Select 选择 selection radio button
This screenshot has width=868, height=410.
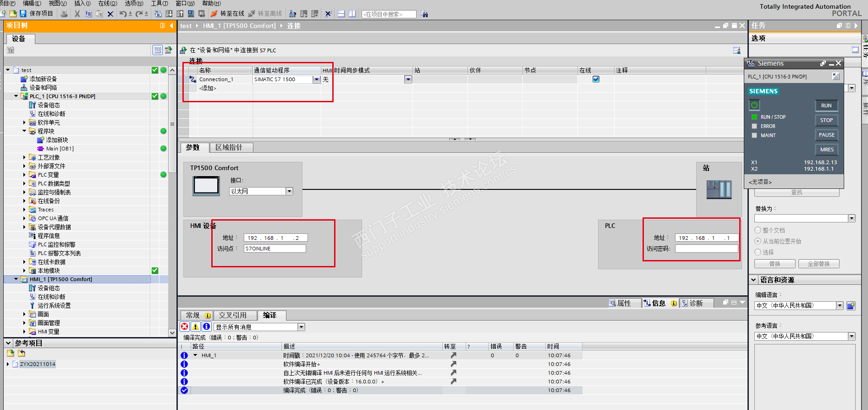point(758,252)
